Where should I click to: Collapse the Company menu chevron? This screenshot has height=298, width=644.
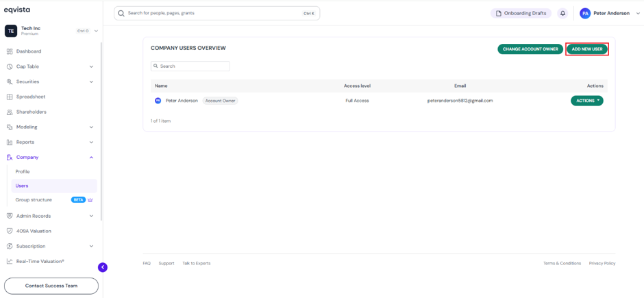coord(92,157)
